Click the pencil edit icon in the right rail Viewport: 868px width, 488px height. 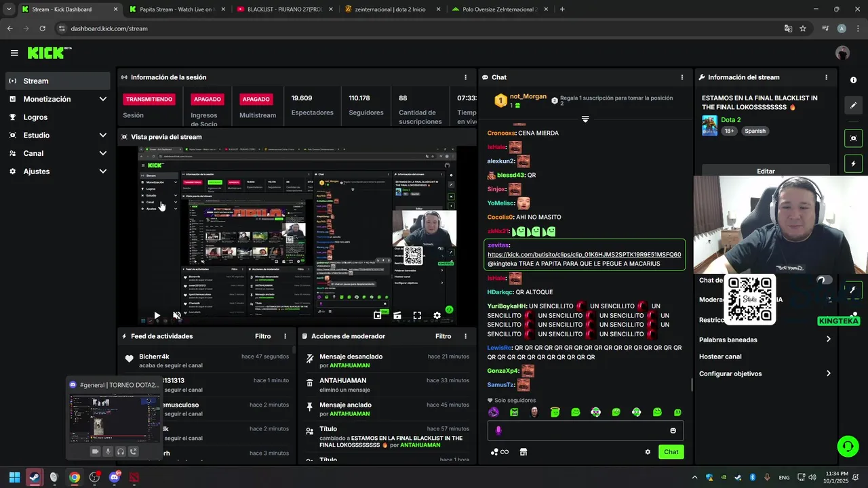pyautogui.click(x=853, y=106)
